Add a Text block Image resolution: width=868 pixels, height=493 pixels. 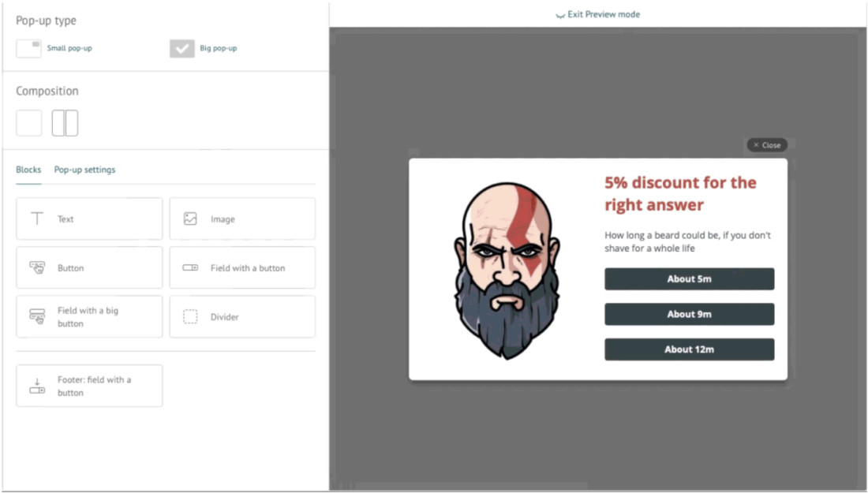pyautogui.click(x=89, y=218)
